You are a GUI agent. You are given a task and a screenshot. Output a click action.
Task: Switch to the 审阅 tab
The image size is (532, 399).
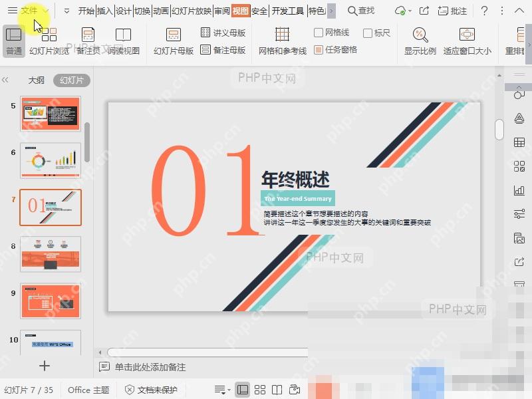coord(222,11)
